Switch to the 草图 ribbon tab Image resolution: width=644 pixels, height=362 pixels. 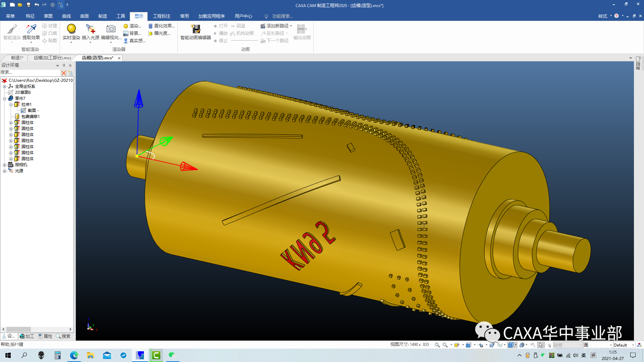pyautogui.click(x=48, y=16)
